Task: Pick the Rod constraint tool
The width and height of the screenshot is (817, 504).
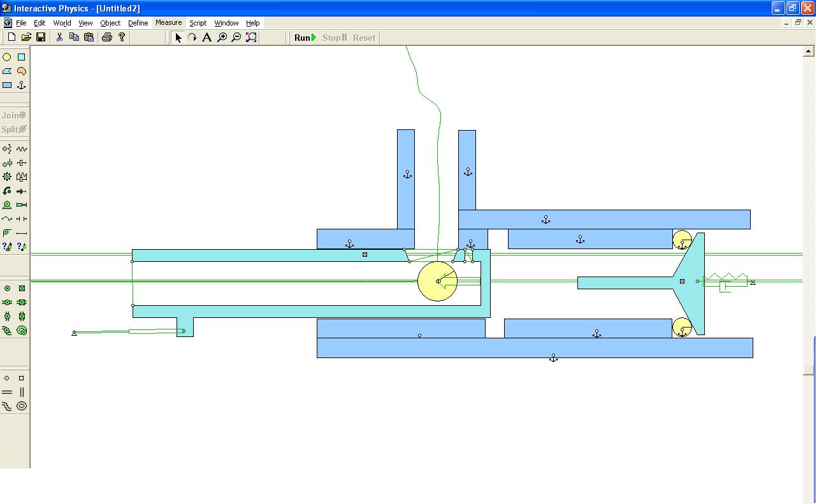Action: [x=22, y=233]
